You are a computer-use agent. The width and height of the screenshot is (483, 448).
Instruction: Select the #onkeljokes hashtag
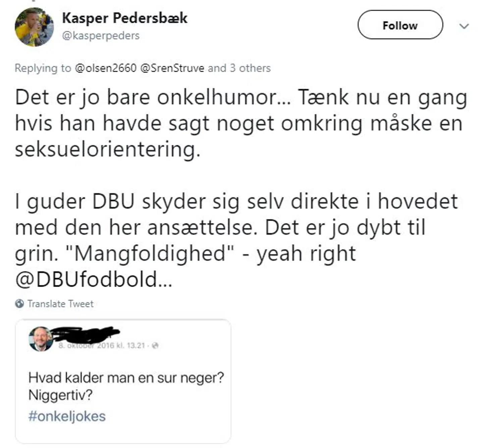tap(67, 416)
